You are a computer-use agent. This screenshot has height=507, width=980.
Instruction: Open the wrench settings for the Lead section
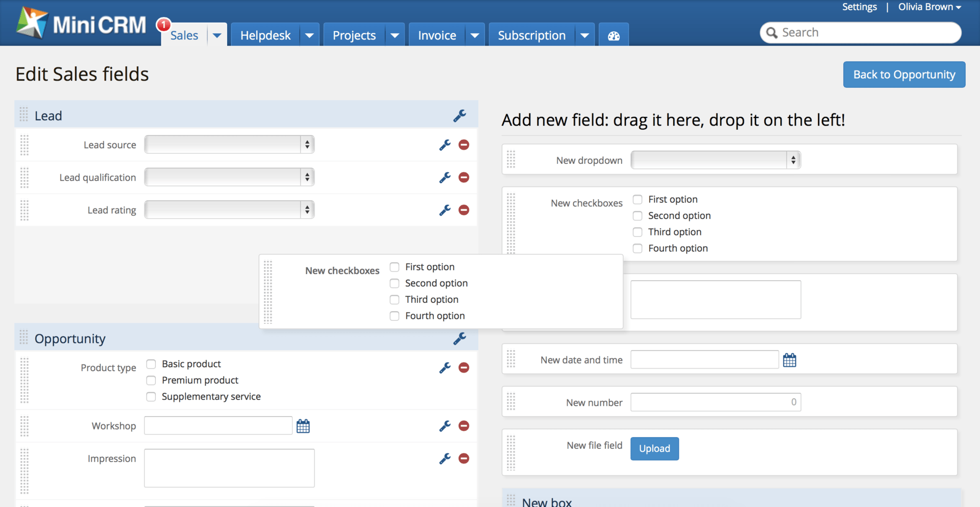click(460, 115)
